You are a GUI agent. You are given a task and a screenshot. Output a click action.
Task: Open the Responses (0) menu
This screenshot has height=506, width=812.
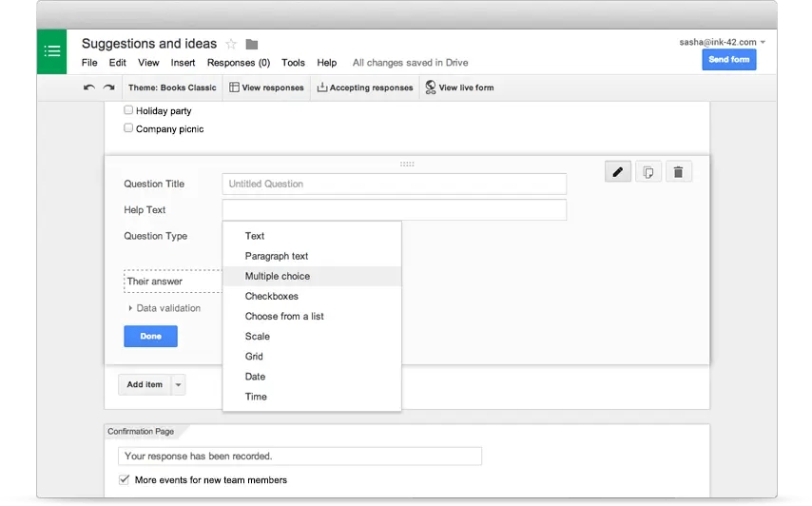(x=239, y=63)
